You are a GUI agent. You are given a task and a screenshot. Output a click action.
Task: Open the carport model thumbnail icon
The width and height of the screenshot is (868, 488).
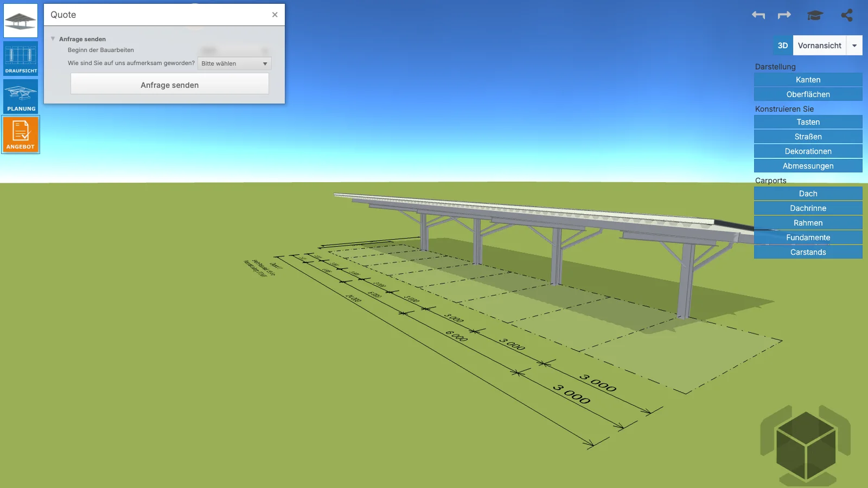21,21
